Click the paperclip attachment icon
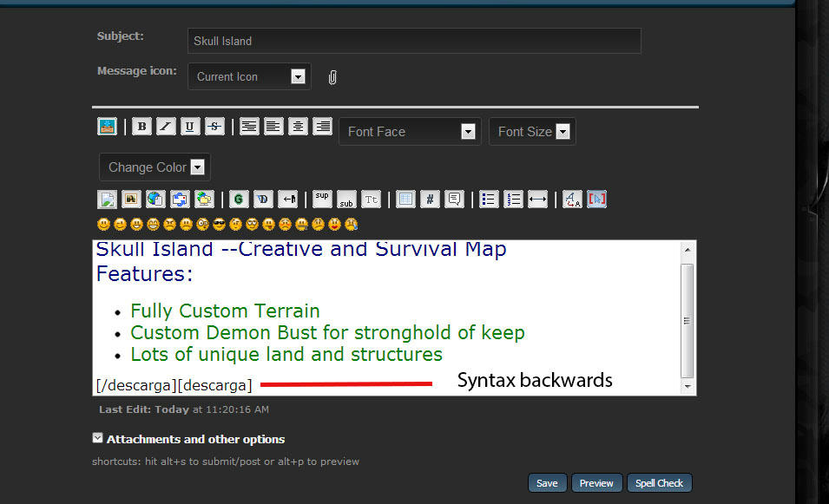 pyautogui.click(x=332, y=77)
